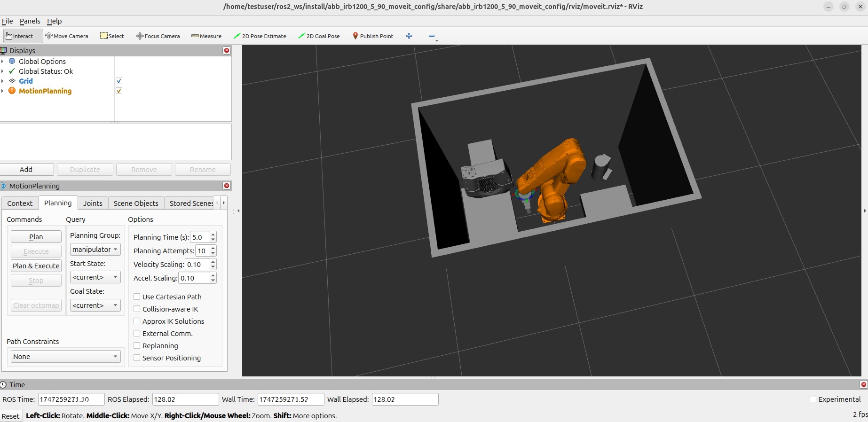
Task: Select the Publish Point tool
Action: pyautogui.click(x=373, y=36)
